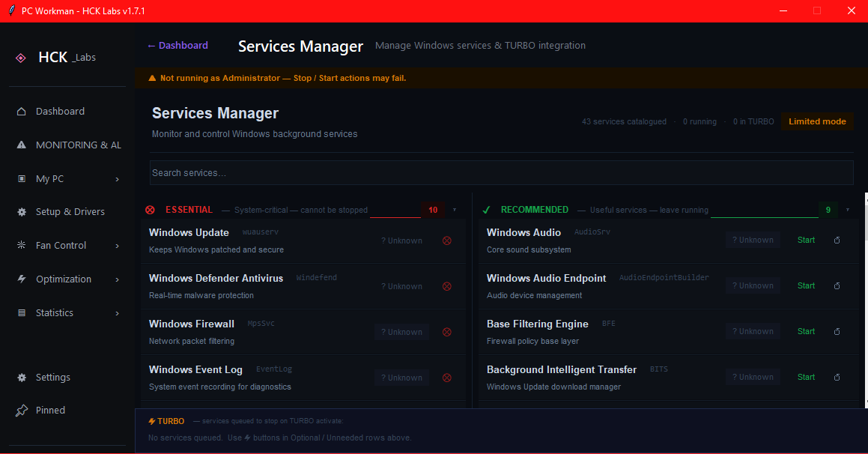Click the HCK Labs diamond logo icon
This screenshot has height=454, width=868.
tap(20, 58)
